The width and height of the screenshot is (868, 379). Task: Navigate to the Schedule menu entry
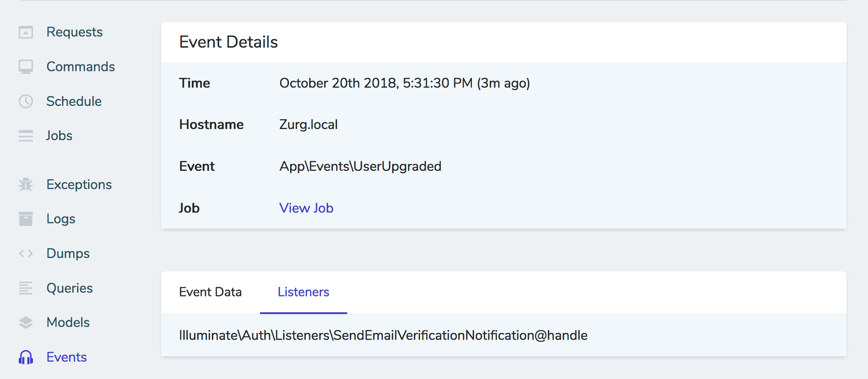(74, 101)
